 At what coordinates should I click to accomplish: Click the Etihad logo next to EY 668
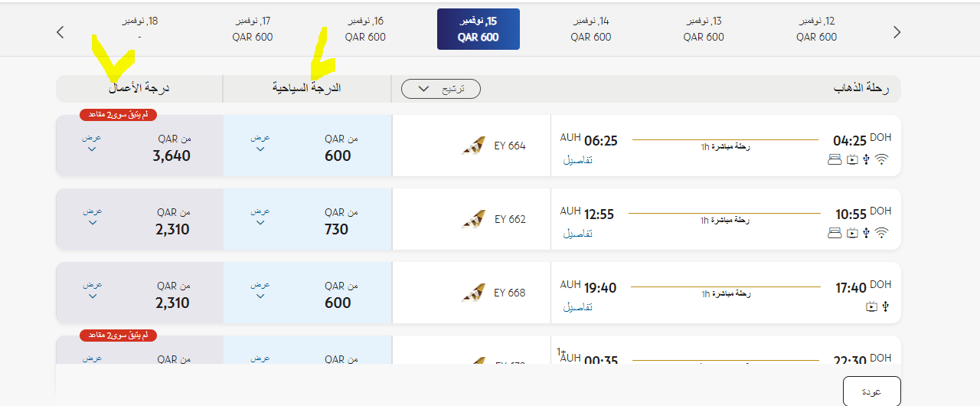point(474,293)
